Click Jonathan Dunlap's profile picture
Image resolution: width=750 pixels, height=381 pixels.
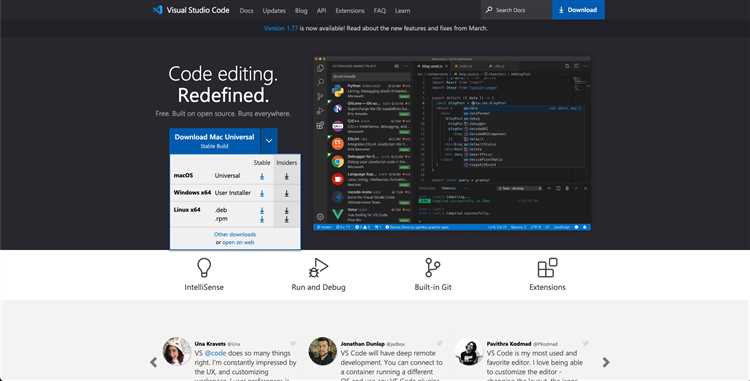click(322, 351)
